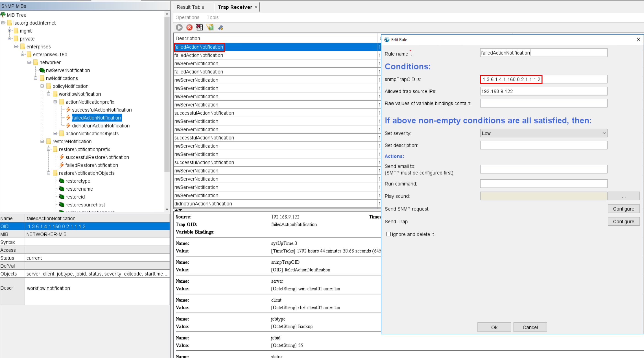
Task: Click the clear table grid icon
Action: click(x=199, y=27)
